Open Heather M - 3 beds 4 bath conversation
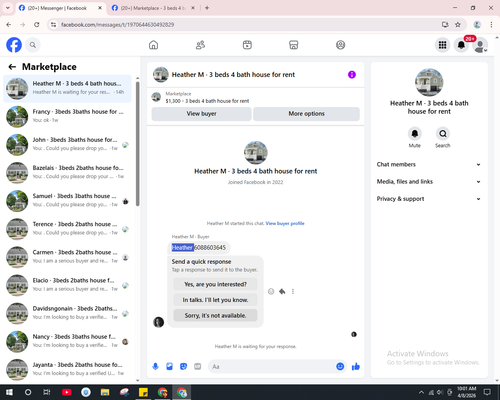 coord(67,89)
